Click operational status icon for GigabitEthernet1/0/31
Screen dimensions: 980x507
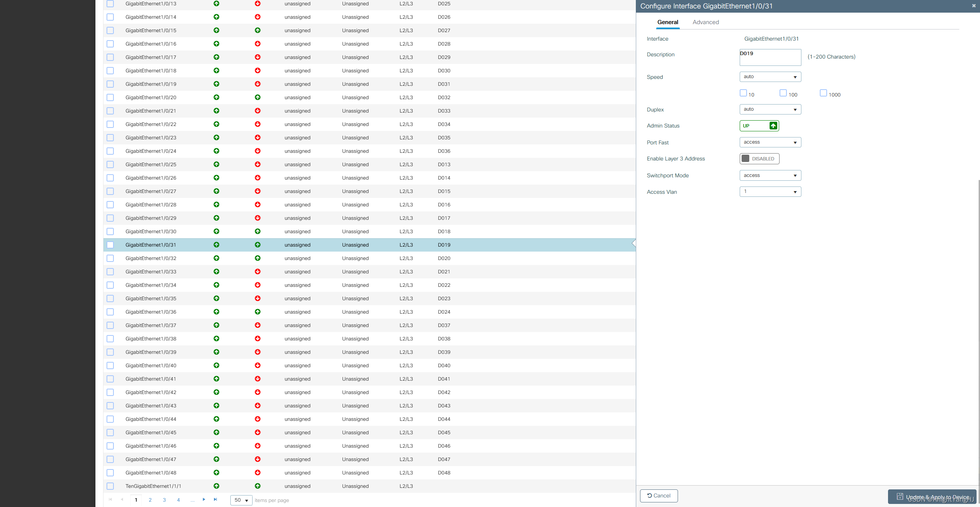pos(258,245)
